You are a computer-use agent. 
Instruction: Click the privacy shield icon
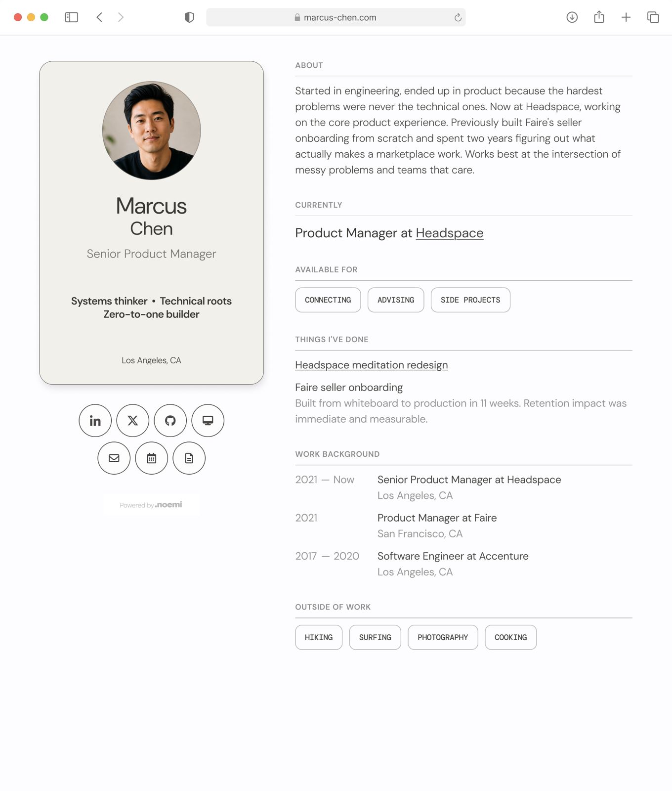[x=189, y=17]
